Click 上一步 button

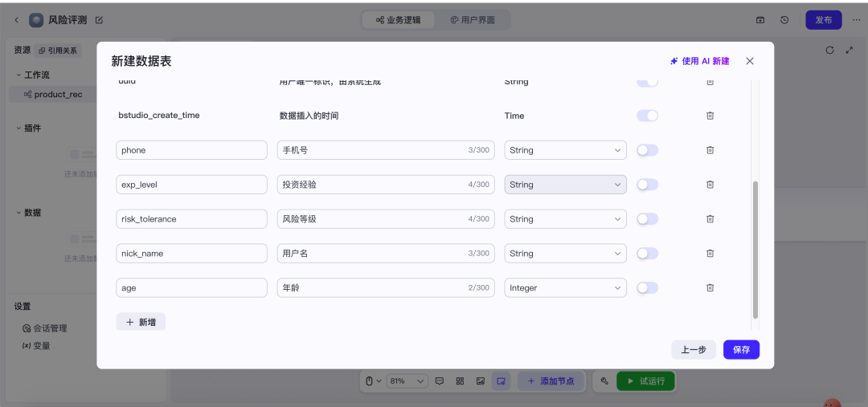pyautogui.click(x=694, y=349)
